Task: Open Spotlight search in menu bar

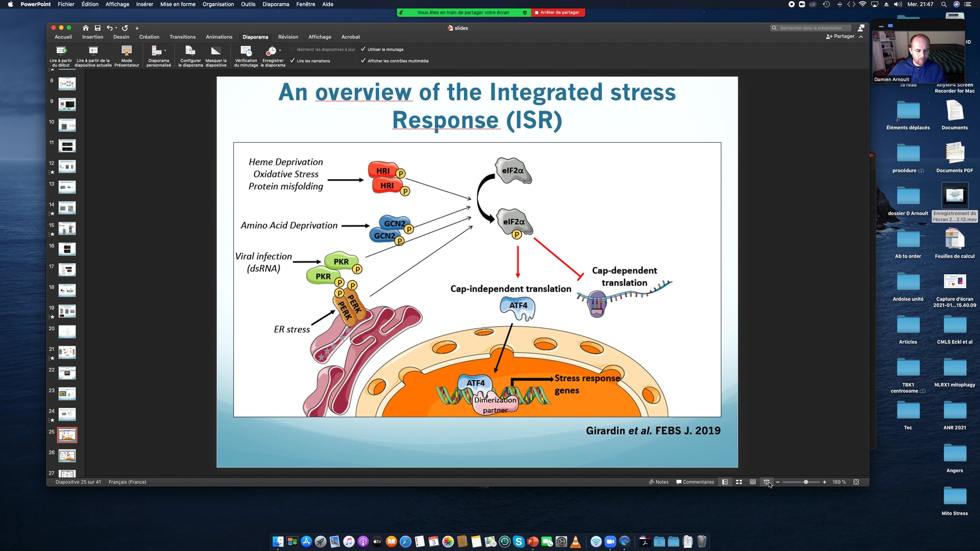Action: click(944, 4)
